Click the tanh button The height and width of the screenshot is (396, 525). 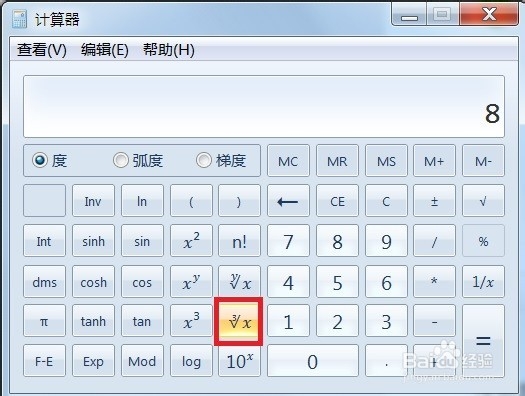[x=93, y=321]
